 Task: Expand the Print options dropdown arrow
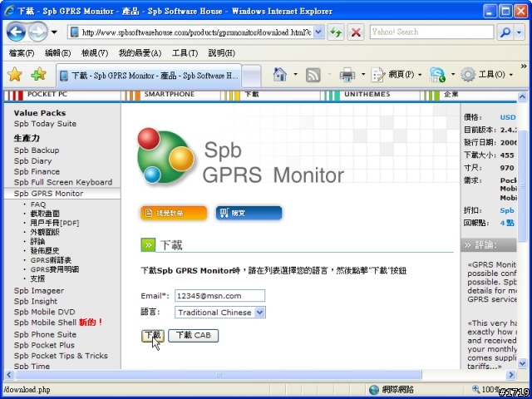[363, 74]
